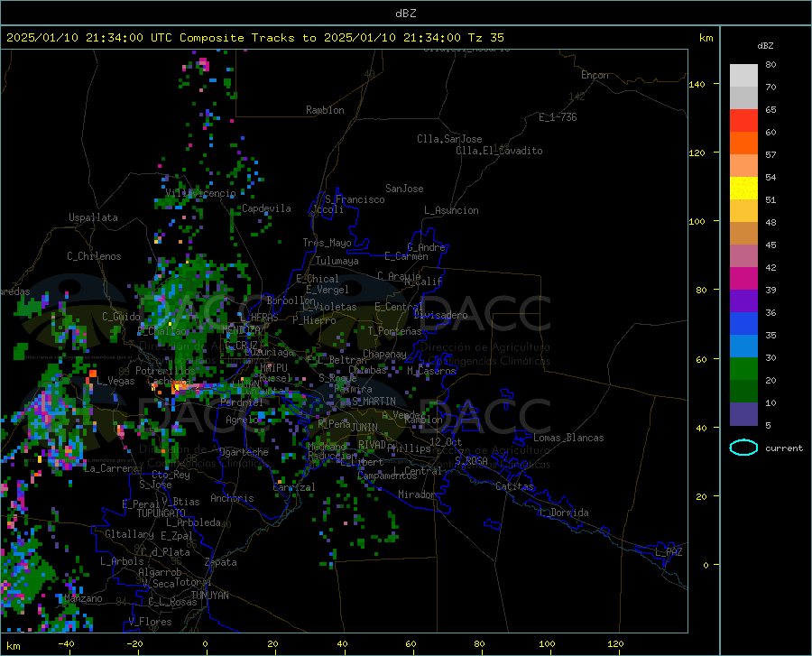Select the Clla.El_Cavadito label

[x=499, y=152]
